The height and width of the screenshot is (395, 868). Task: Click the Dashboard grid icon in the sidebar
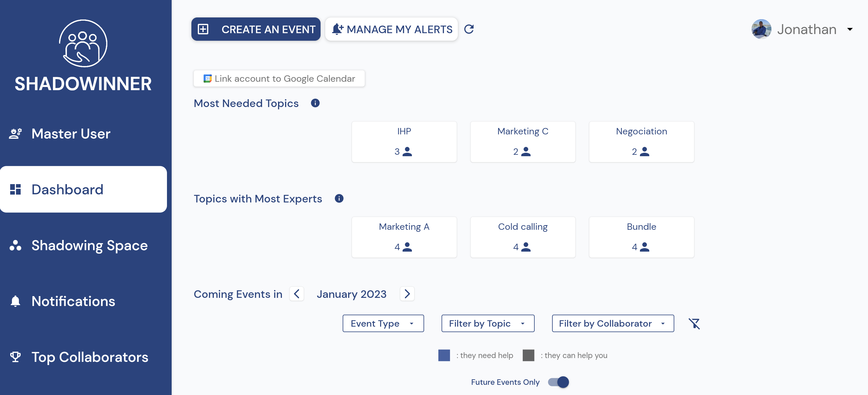tap(15, 189)
